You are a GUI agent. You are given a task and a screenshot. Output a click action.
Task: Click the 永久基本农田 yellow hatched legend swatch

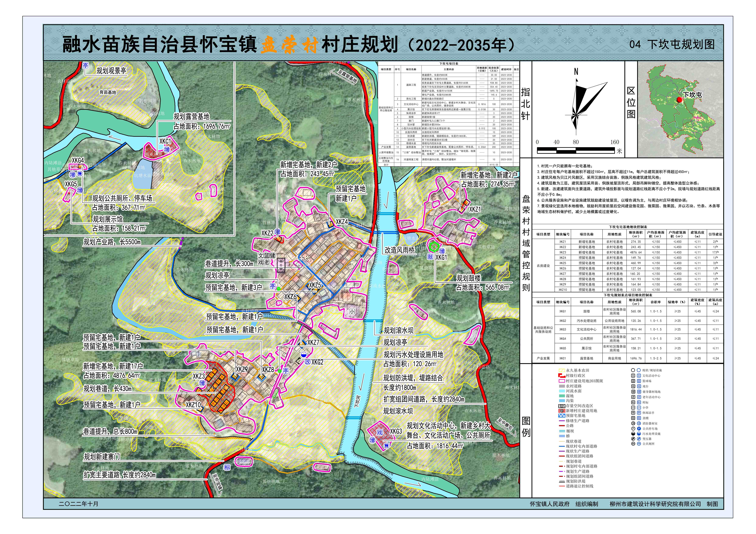(x=562, y=370)
